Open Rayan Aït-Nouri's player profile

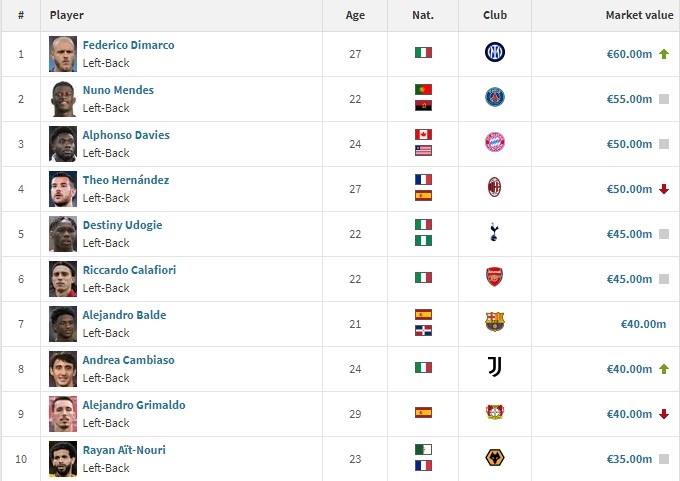124,450
